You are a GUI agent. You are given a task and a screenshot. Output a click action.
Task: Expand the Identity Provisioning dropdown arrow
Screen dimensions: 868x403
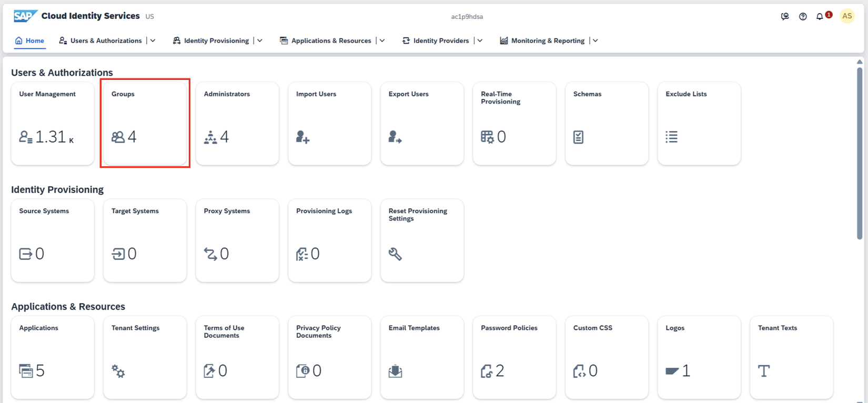(260, 41)
